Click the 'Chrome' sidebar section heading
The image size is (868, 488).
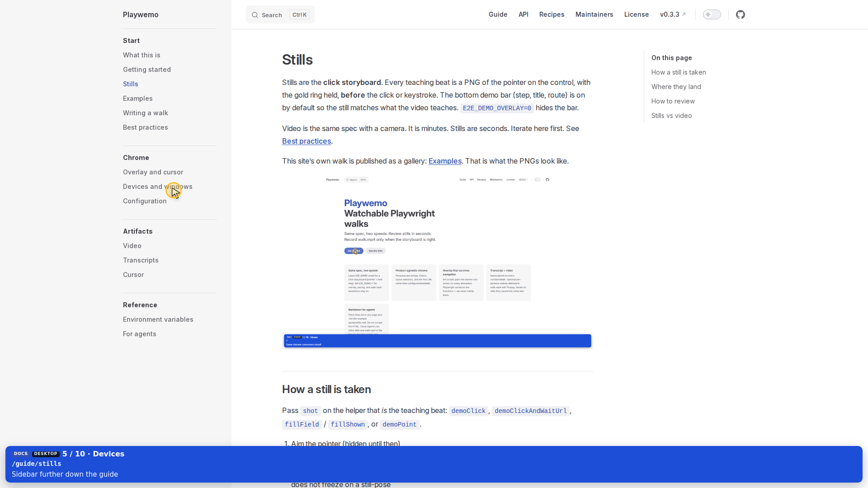136,158
